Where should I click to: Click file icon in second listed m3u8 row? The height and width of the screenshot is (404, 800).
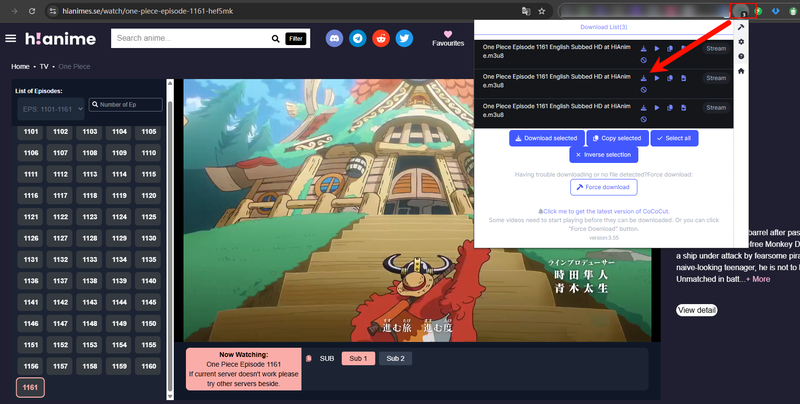click(683, 78)
